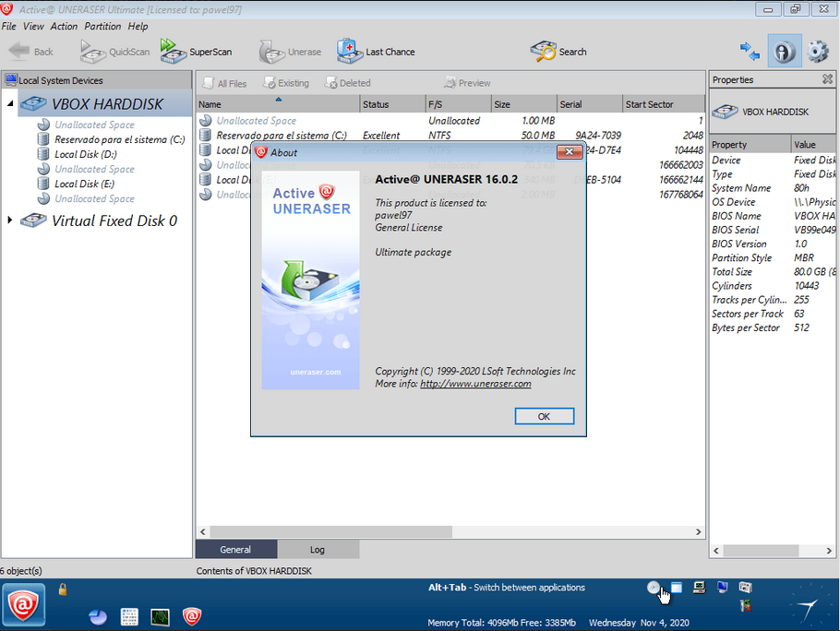The image size is (840, 631).
Task: Open settings gear icon
Action: tap(818, 52)
